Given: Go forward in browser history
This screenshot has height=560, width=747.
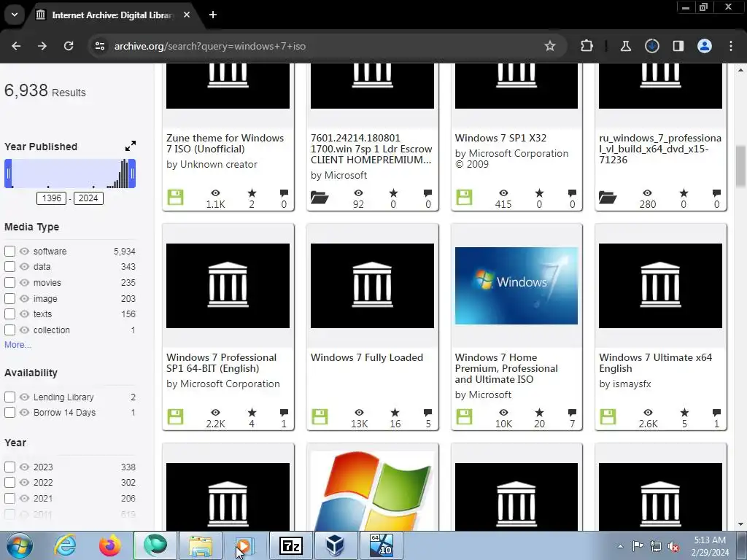Looking at the screenshot, I should click(x=42, y=46).
